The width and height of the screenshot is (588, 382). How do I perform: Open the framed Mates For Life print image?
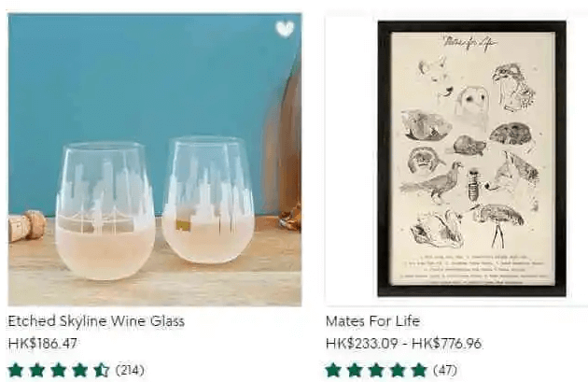471,159
